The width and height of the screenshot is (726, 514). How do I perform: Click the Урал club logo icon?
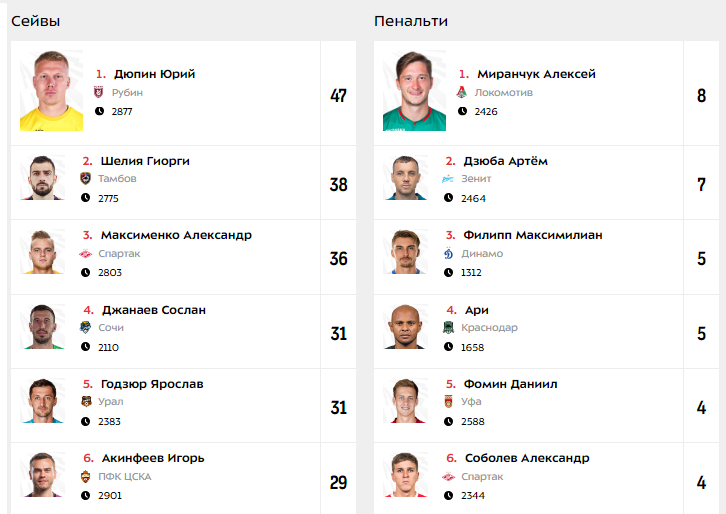click(86, 401)
